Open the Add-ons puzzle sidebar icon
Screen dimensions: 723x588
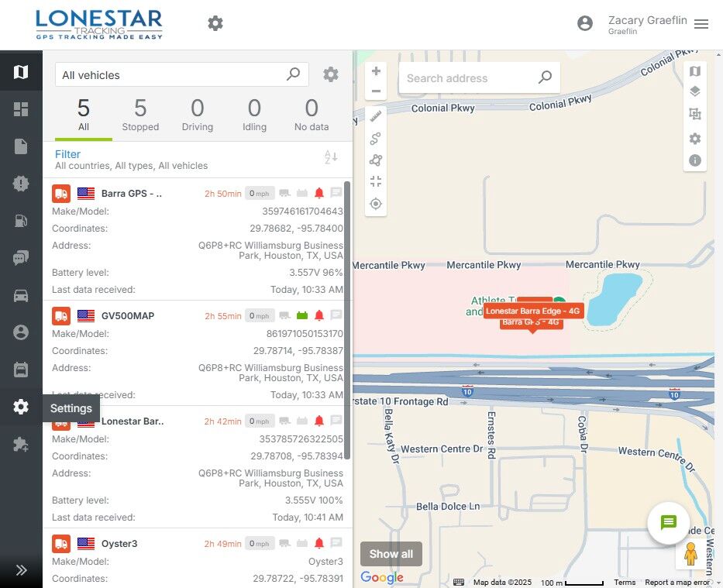21,444
